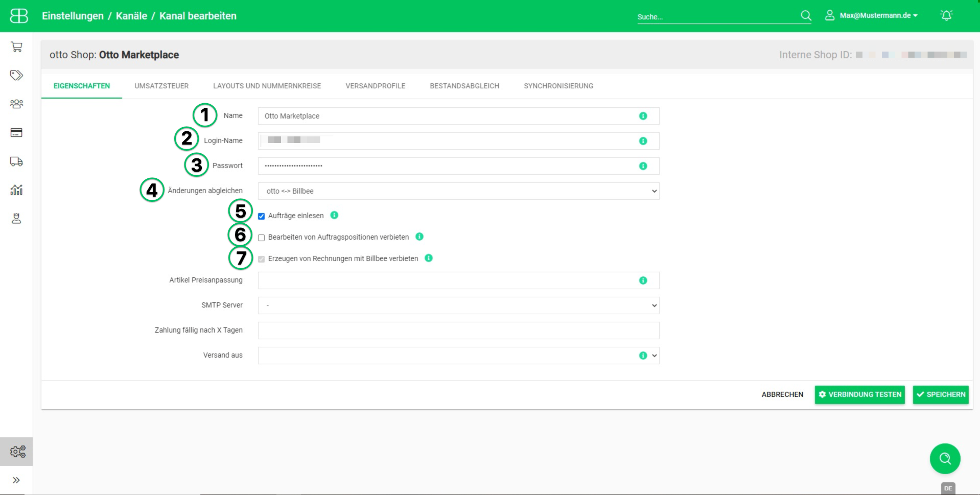Open the Max@Mustermann.de account menu
The image size is (980, 495).
click(x=878, y=15)
